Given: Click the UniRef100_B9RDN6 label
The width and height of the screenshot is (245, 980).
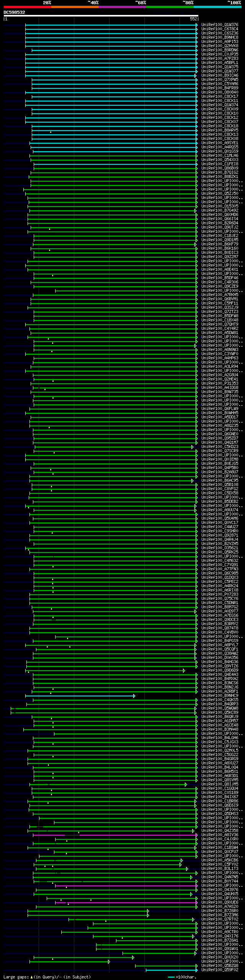Looking at the screenshot, I should tap(220, 50).
